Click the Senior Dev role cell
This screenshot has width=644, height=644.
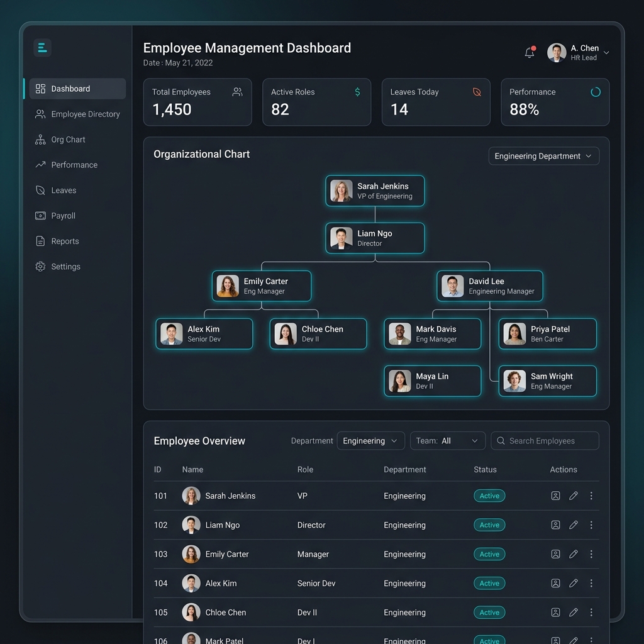(x=316, y=583)
